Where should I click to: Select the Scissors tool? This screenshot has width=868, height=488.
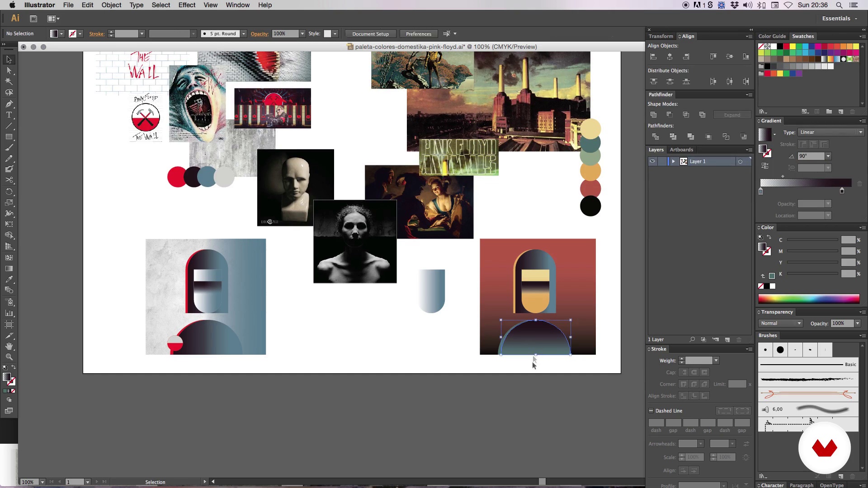[9, 180]
